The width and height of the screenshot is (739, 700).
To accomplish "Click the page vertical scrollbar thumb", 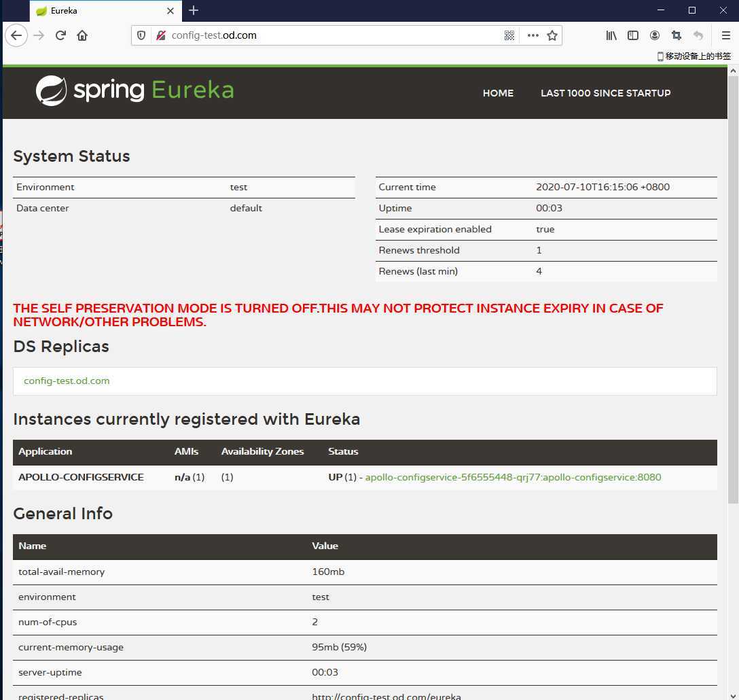I will [x=733, y=290].
